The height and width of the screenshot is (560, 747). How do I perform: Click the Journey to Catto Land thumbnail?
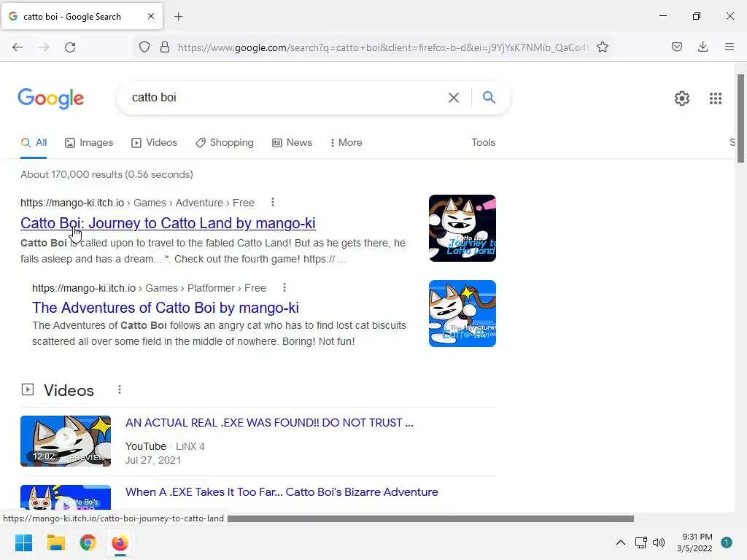462,228
